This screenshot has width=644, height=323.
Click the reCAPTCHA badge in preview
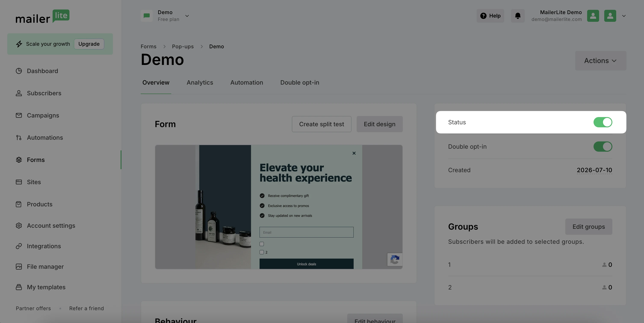[395, 260]
